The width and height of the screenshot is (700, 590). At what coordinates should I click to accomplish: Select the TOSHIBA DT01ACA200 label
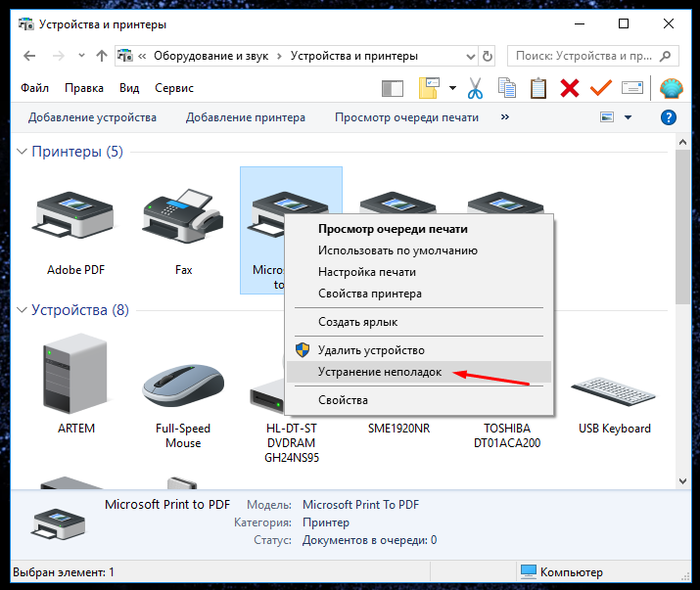(x=507, y=435)
